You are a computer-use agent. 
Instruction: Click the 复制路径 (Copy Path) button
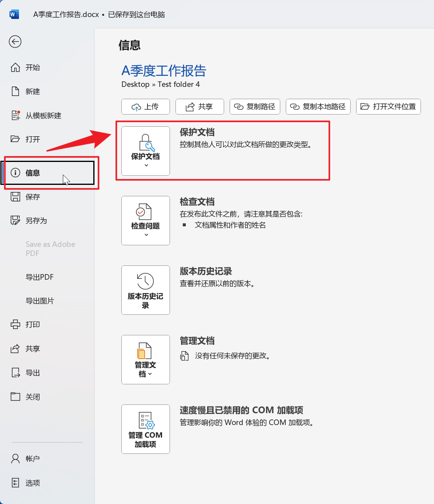click(x=255, y=107)
